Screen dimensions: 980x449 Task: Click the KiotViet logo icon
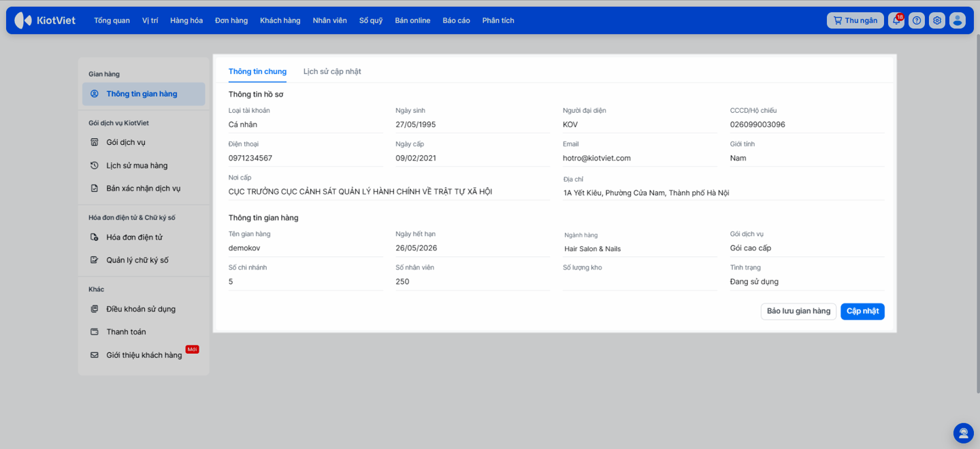[x=23, y=20]
